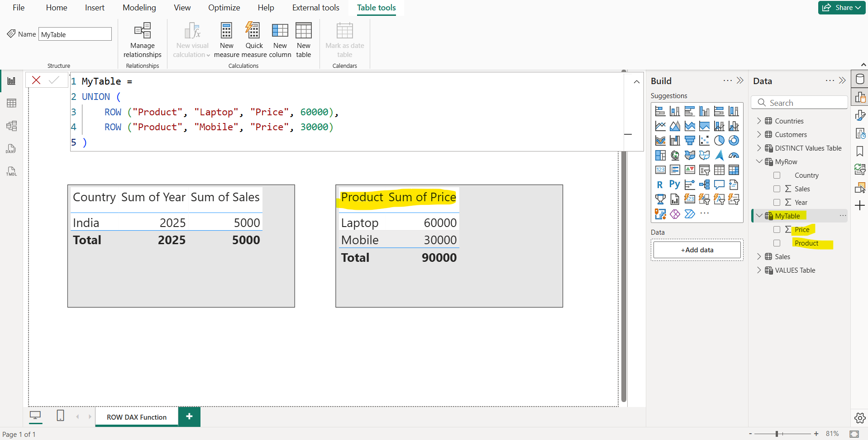The image size is (868, 440).
Task: Click the Quick measure icon
Action: click(x=254, y=31)
